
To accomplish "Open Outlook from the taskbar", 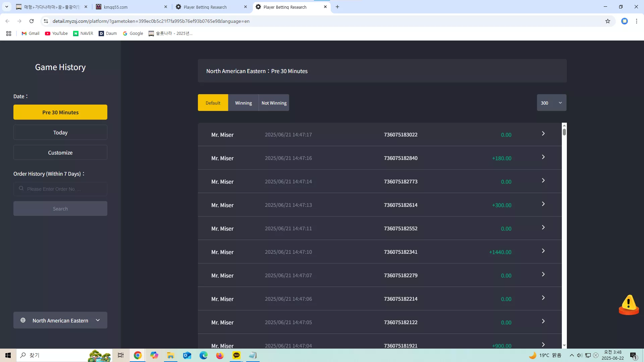I will pyautogui.click(x=187, y=355).
